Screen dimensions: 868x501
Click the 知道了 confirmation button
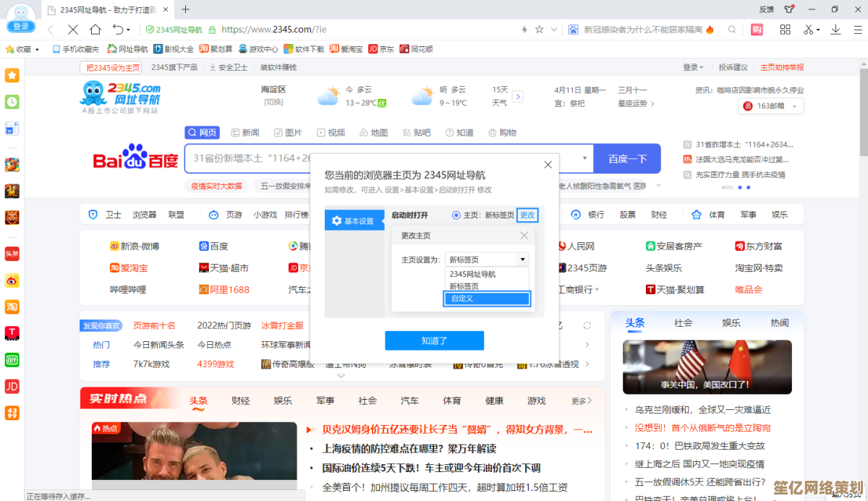click(x=434, y=340)
